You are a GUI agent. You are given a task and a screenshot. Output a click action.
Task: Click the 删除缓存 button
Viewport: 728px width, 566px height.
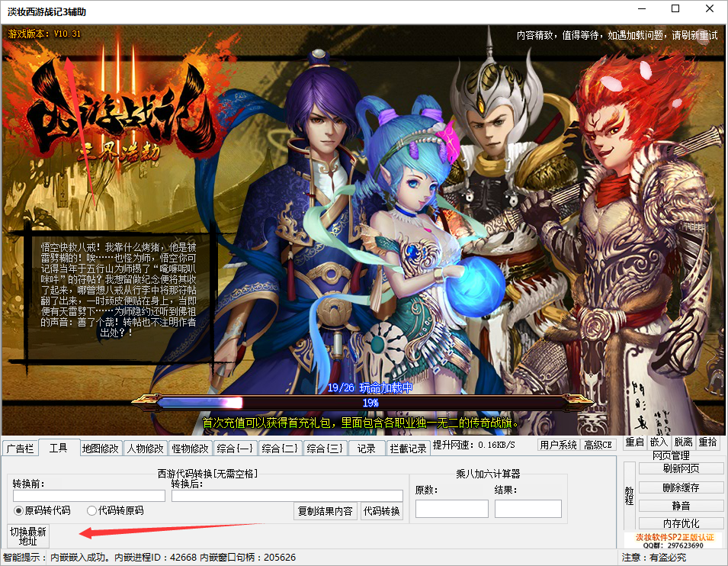coord(681,487)
